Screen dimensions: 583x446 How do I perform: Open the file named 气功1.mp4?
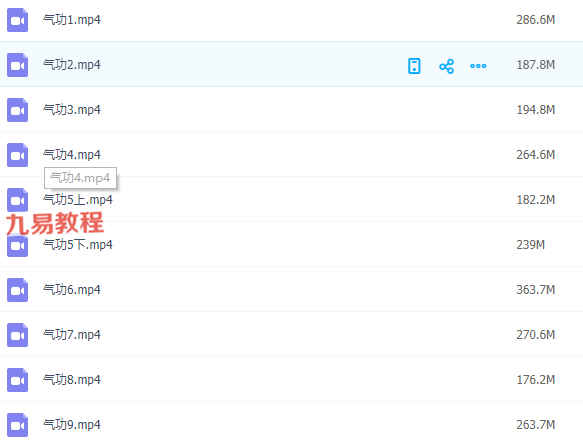tap(72, 20)
